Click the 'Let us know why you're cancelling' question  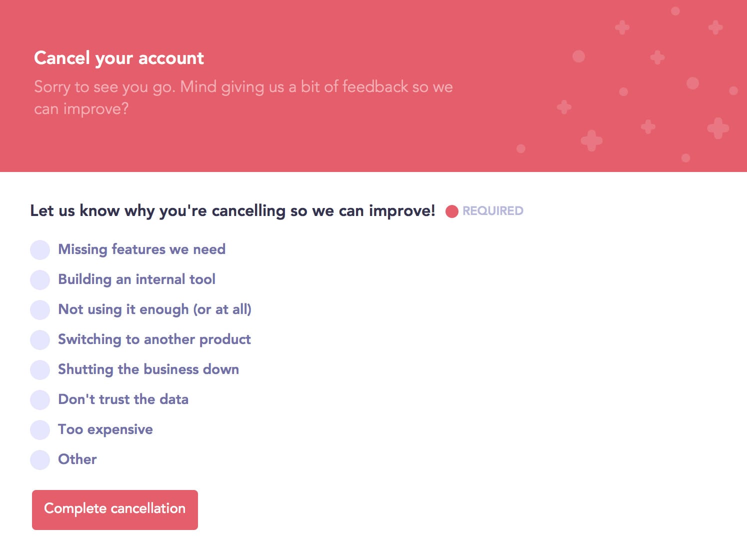(x=232, y=210)
